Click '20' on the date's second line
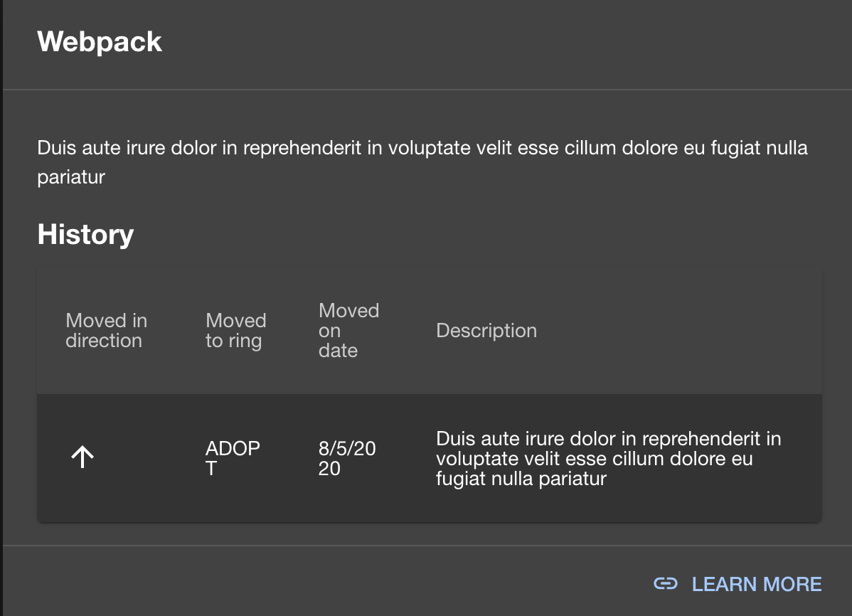852x616 pixels. (x=329, y=469)
